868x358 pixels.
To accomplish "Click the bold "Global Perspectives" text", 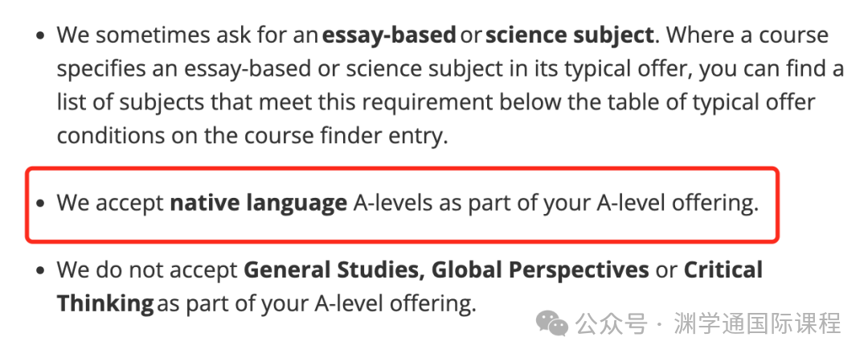I will (x=539, y=270).
